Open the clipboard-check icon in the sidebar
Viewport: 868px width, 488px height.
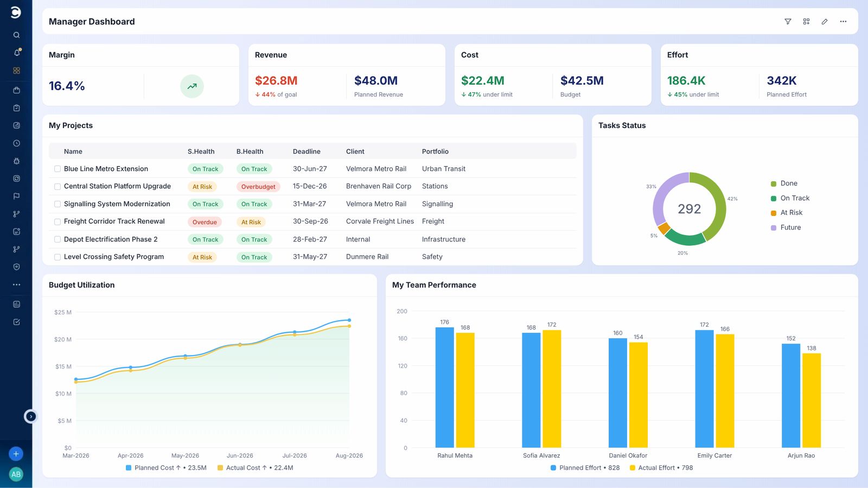point(16,108)
